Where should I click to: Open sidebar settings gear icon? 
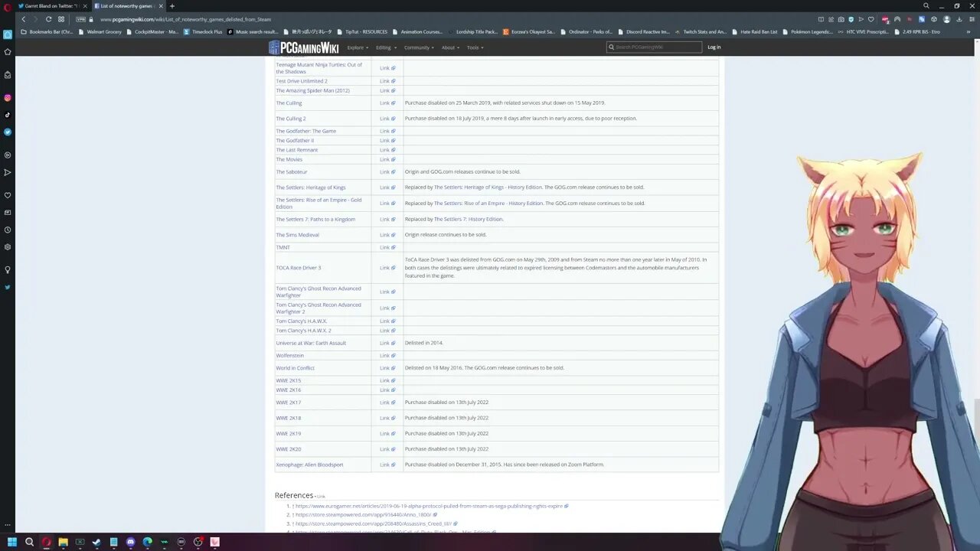(x=8, y=247)
